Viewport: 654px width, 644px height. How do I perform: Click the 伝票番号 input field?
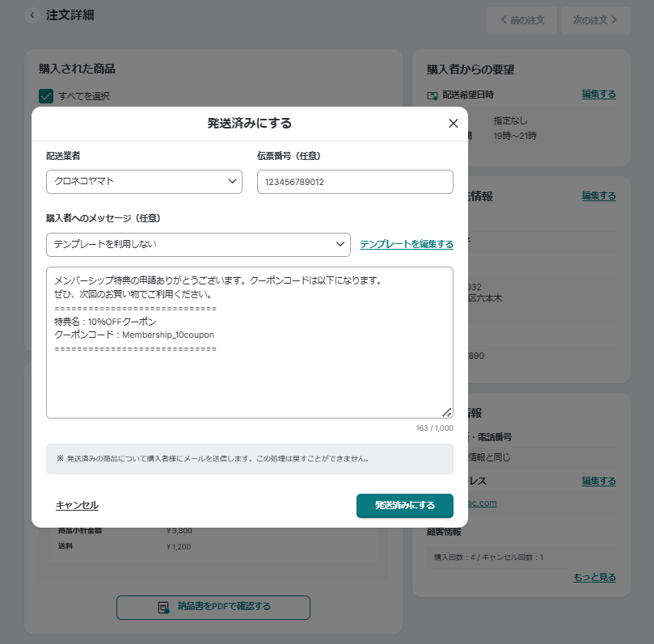coord(355,182)
